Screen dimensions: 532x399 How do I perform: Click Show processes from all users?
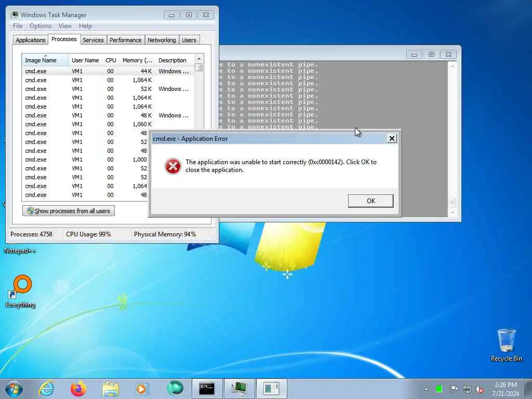pyautogui.click(x=69, y=211)
